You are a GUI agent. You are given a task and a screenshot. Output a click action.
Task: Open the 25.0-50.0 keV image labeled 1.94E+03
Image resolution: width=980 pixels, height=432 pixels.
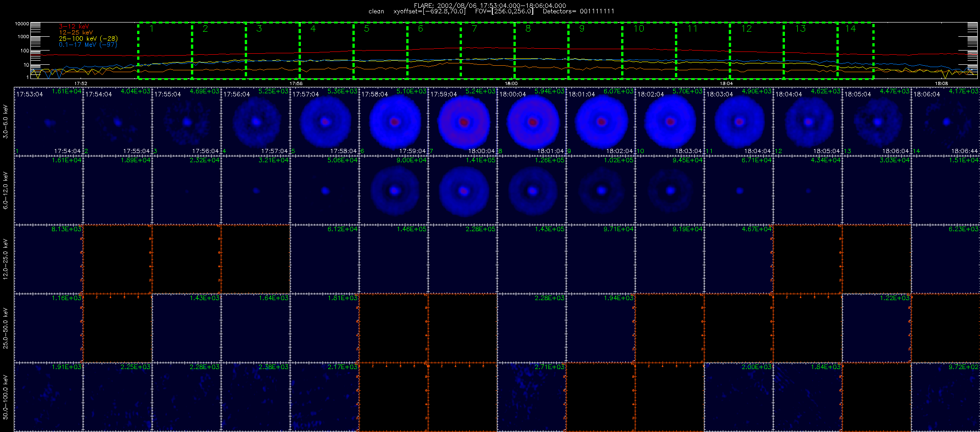600,328
